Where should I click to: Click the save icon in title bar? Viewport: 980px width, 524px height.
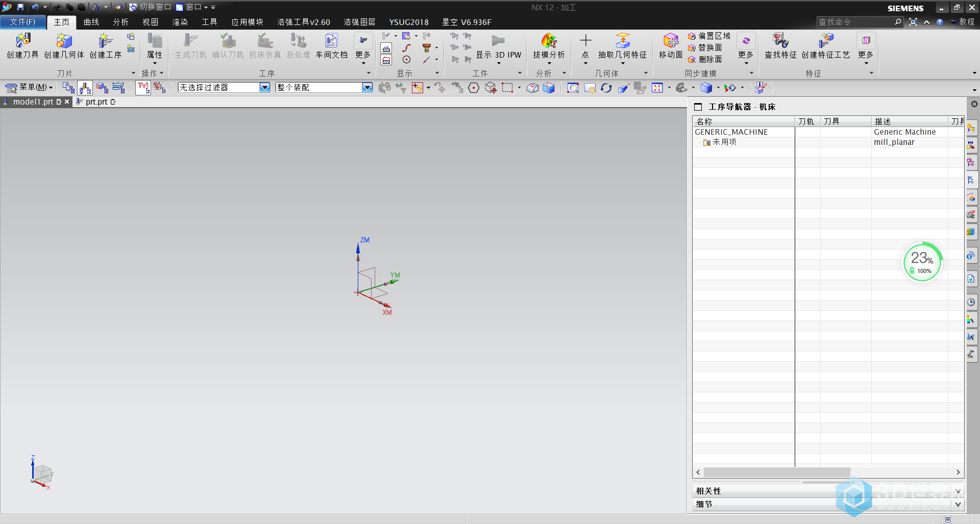coord(20,7)
